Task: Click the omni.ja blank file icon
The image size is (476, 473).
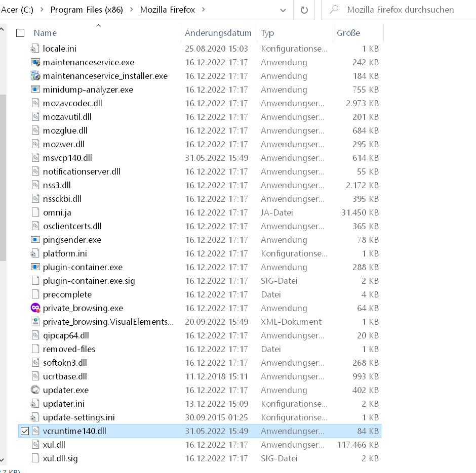Action: pyautogui.click(x=35, y=212)
